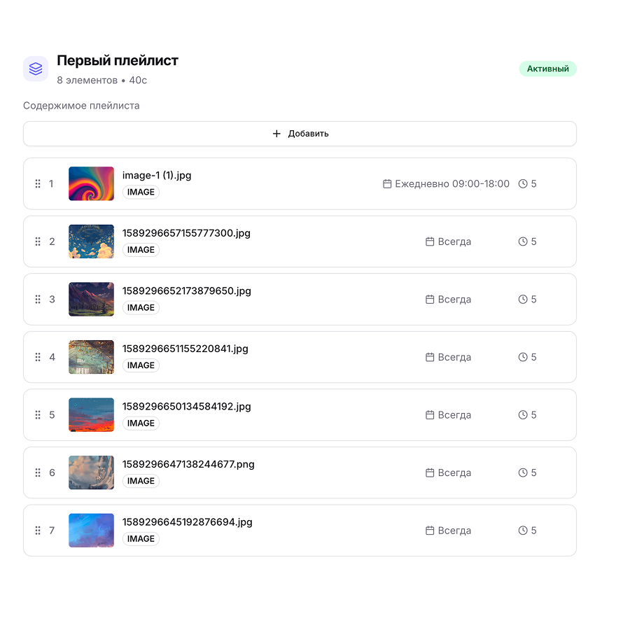Select the sunset thumbnail in row 5
The height and width of the screenshot is (644, 644).
point(91,414)
